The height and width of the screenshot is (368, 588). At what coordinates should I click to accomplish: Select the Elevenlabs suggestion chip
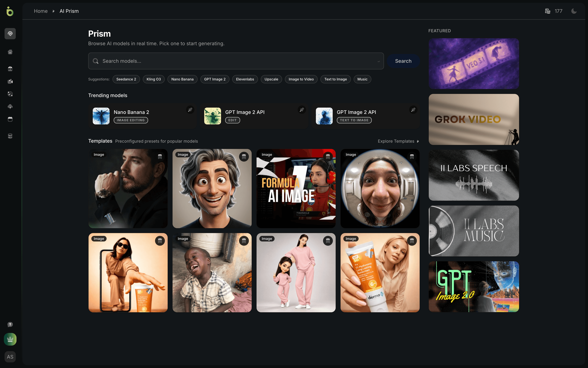pyautogui.click(x=245, y=79)
